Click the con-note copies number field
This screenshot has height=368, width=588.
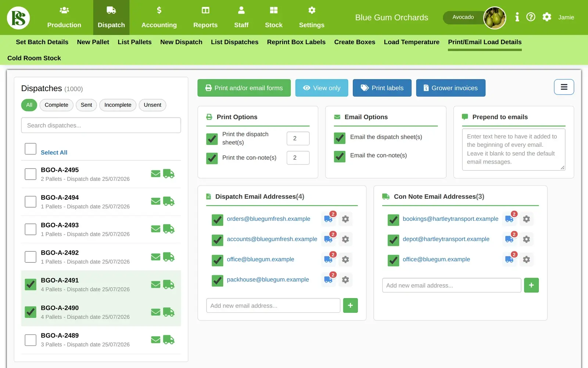point(298,158)
